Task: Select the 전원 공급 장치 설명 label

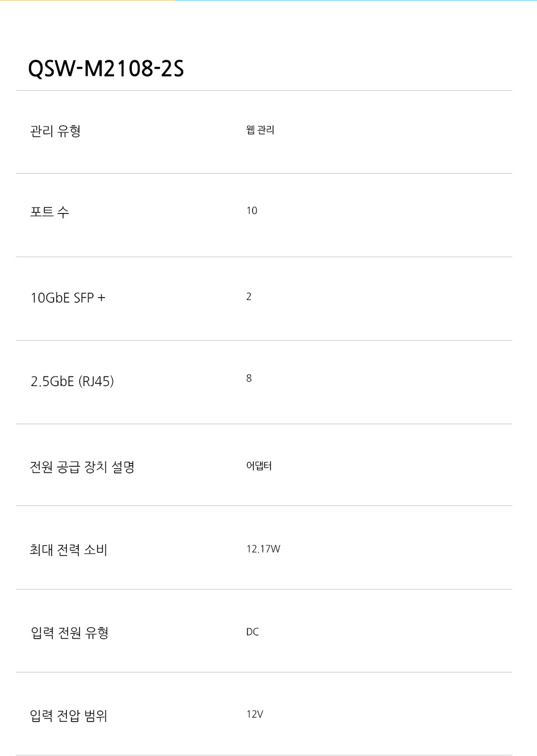Action: pyautogui.click(x=82, y=467)
